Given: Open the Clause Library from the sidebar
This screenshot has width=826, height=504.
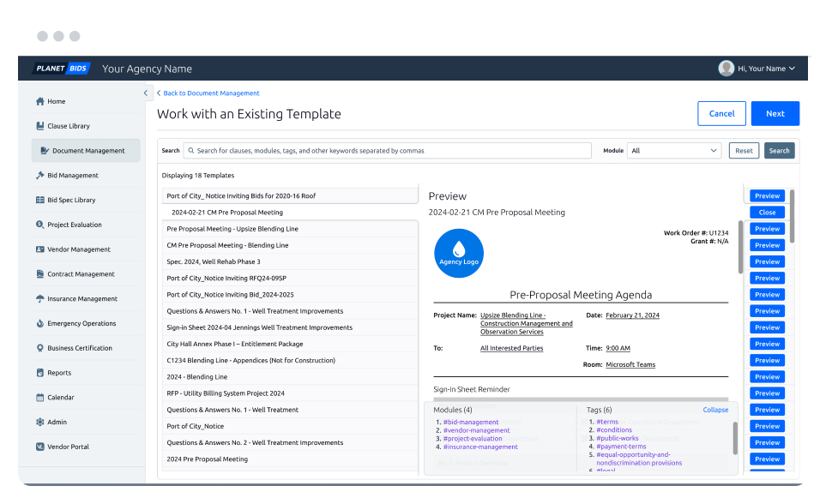Looking at the screenshot, I should 69,125.
